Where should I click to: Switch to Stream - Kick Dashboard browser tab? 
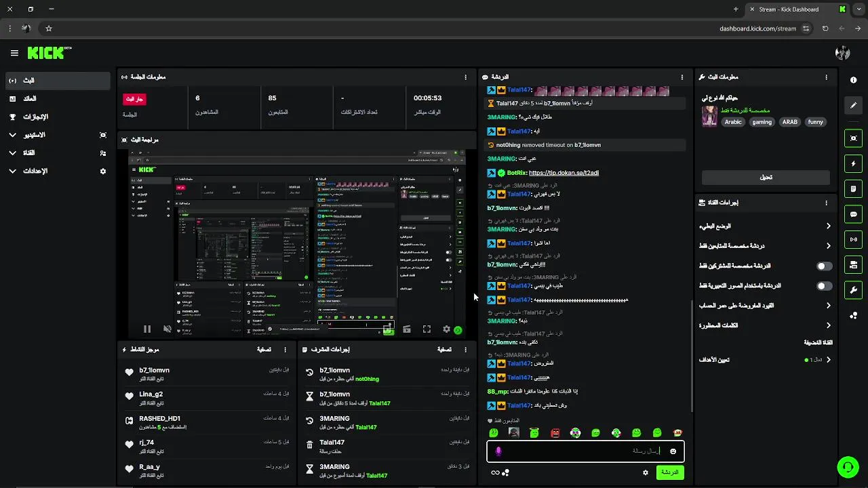pyautogui.click(x=797, y=9)
